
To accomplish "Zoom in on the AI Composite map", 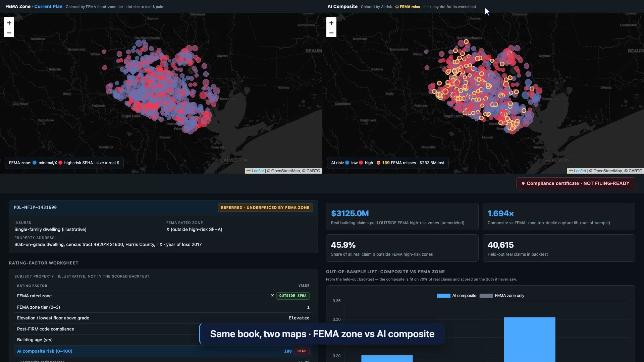I will pos(331,22).
